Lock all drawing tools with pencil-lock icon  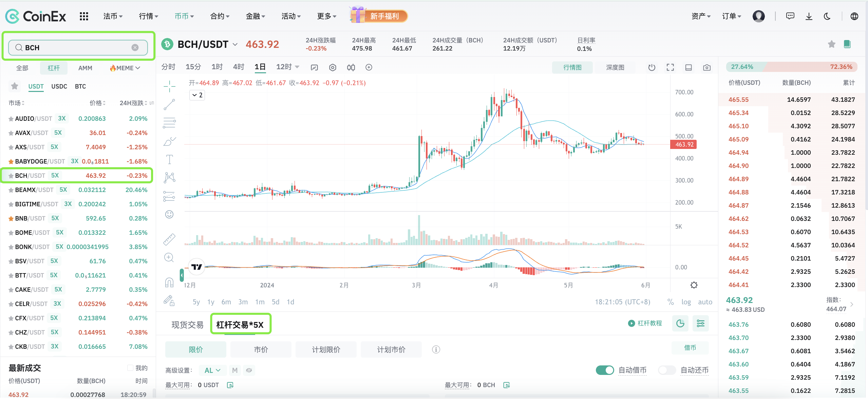click(169, 301)
